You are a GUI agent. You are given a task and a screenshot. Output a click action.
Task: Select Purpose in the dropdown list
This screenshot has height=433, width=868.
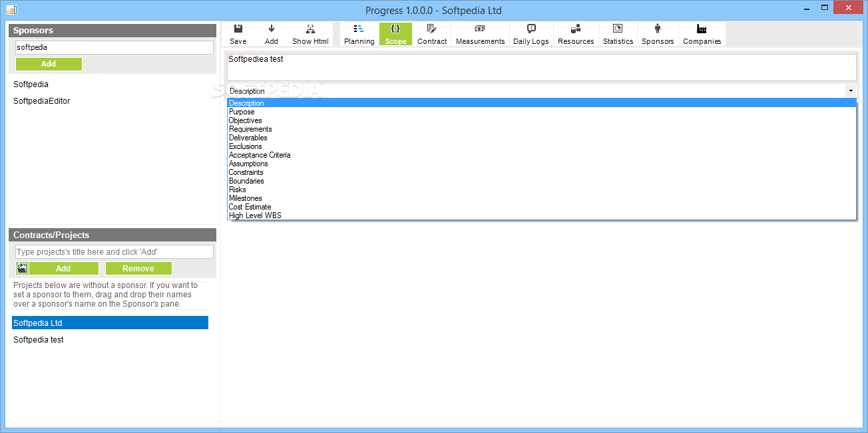pyautogui.click(x=541, y=112)
